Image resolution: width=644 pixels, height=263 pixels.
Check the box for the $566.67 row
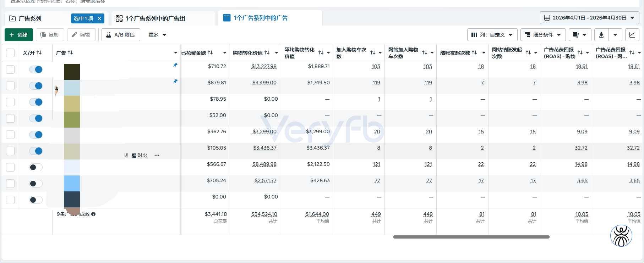coord(10,167)
